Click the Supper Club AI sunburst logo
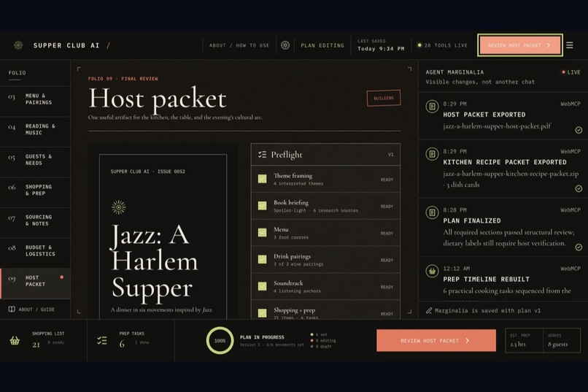The height and width of the screenshot is (392, 588). (18, 45)
